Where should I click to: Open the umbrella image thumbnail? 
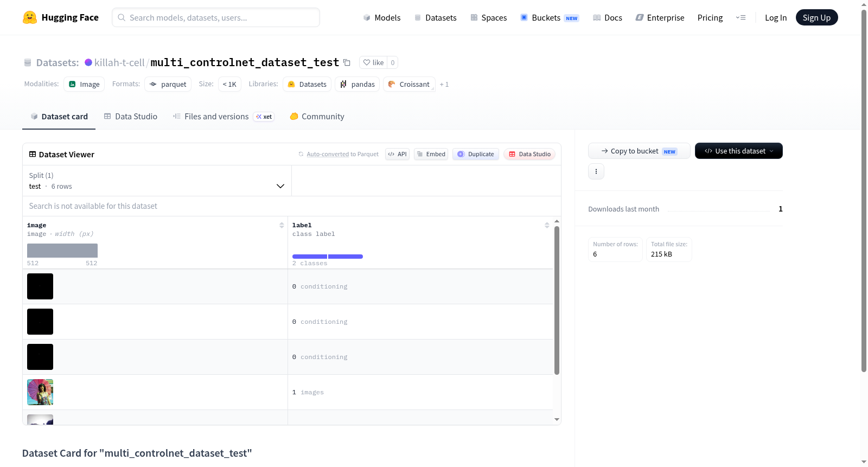click(x=40, y=392)
